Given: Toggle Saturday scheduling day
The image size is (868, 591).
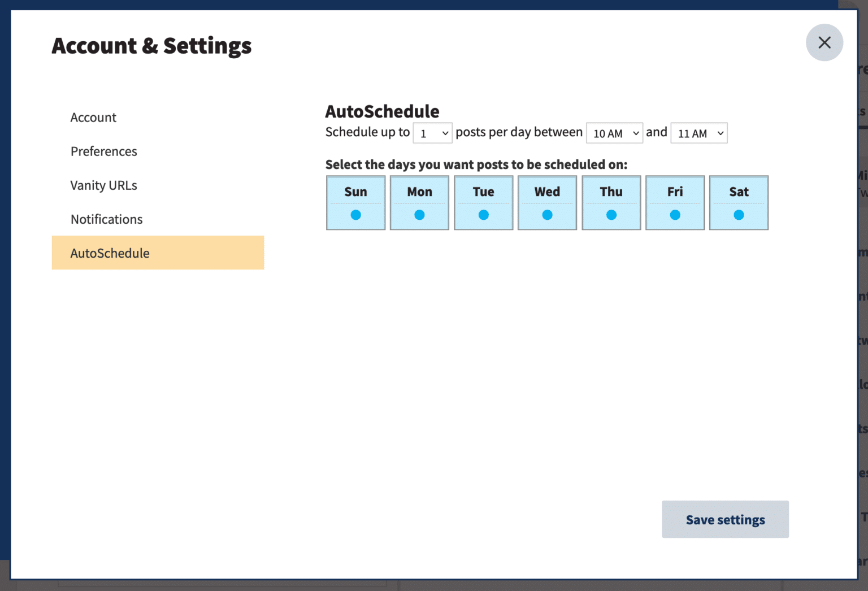Looking at the screenshot, I should tap(739, 202).
